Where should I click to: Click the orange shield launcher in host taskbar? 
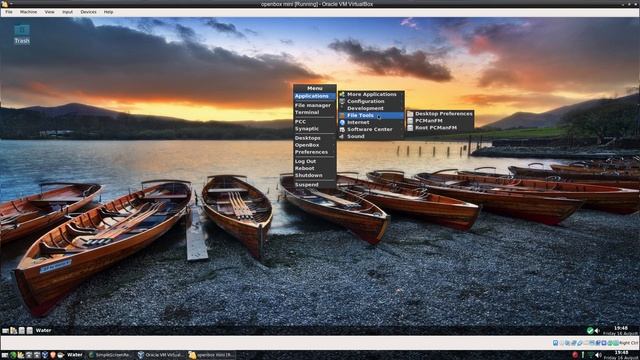pos(53,355)
